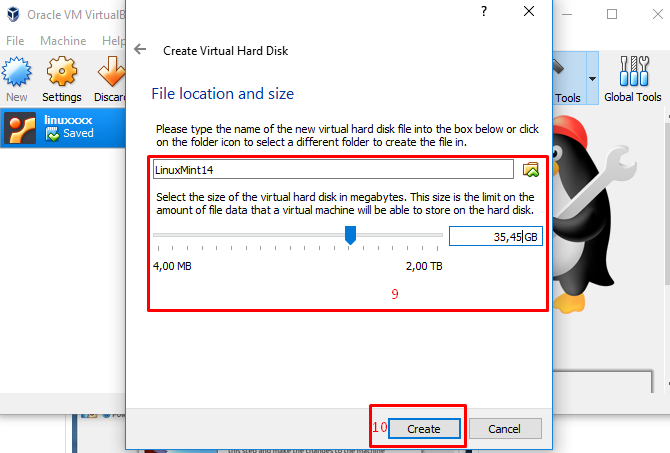Click the folder icon to choose location
The image size is (670, 453).
point(531,170)
